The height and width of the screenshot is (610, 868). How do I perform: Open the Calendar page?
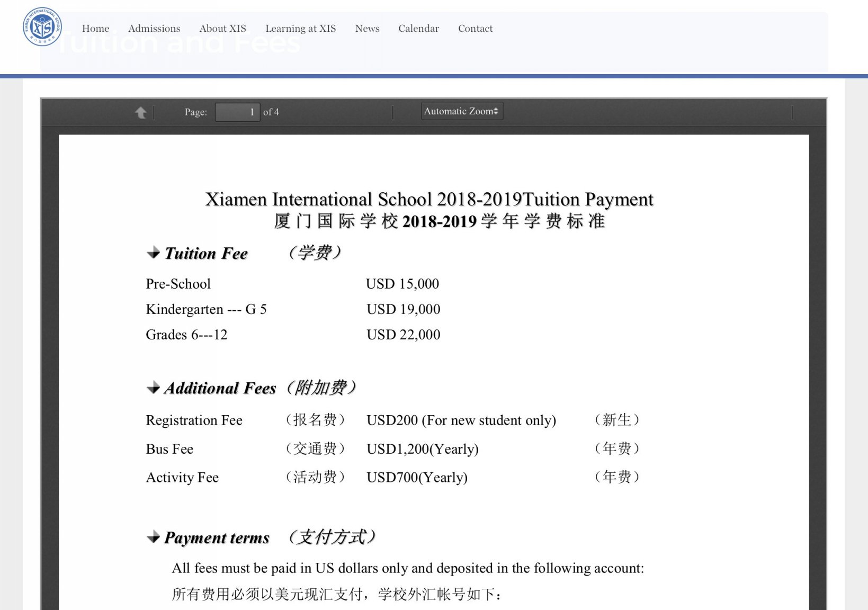(419, 29)
